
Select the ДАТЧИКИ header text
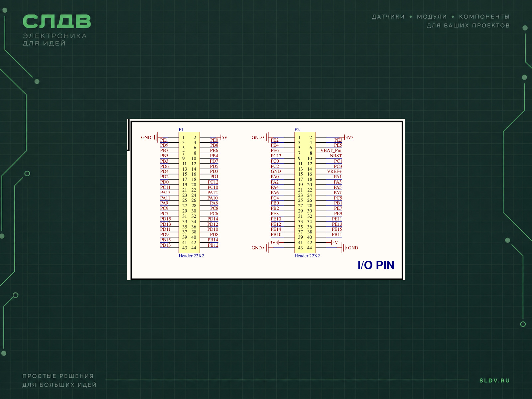pos(388,17)
